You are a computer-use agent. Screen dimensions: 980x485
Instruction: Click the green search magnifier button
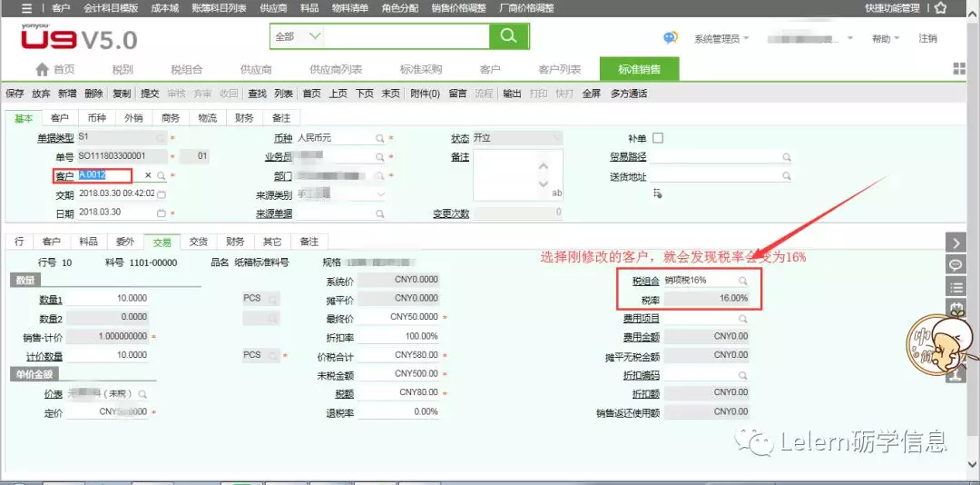point(509,36)
